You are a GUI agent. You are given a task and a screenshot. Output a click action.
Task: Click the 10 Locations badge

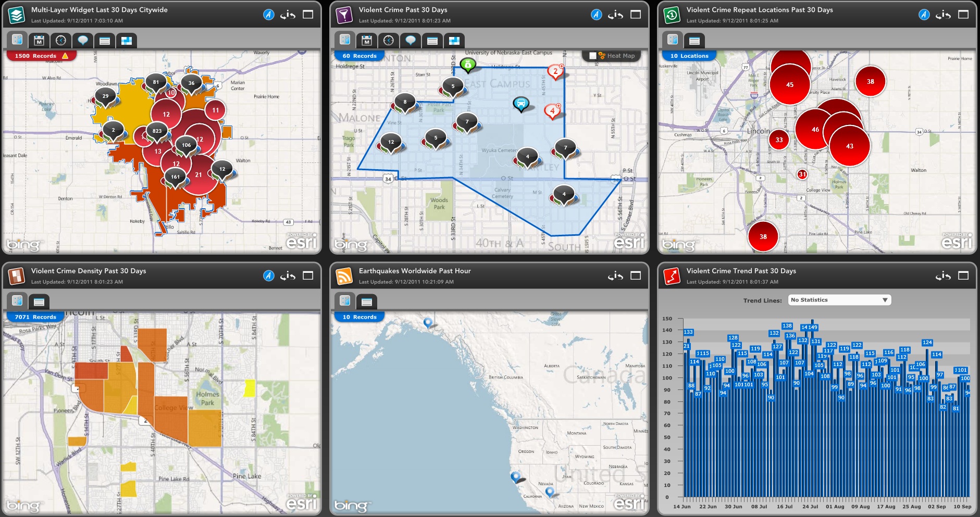coord(689,56)
